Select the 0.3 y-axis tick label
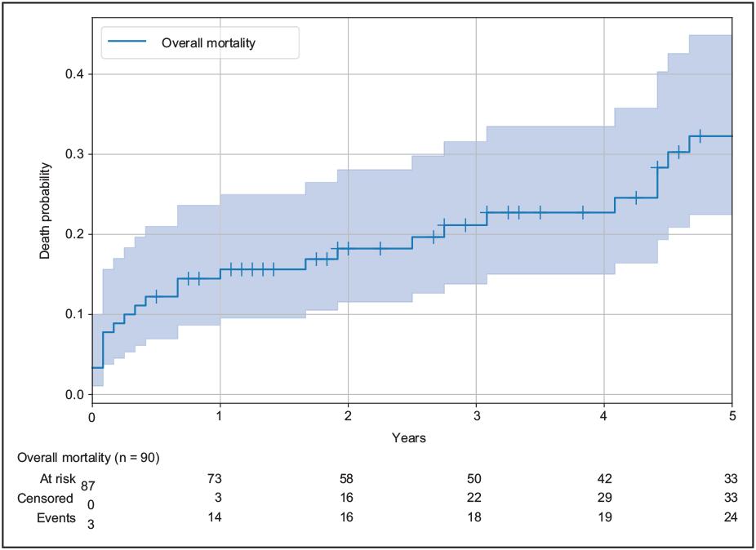The image size is (756, 550). click(74, 154)
